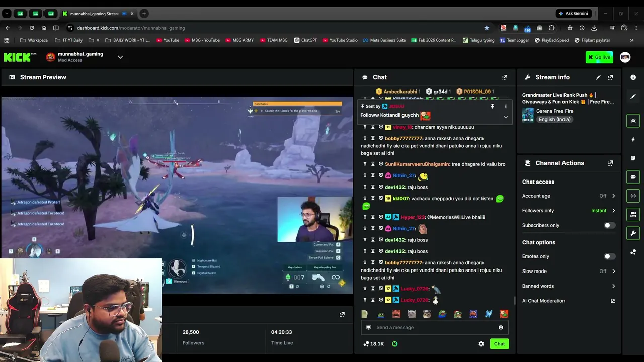The height and width of the screenshot is (362, 644).
Task: Click the green K icon below chat
Action: click(x=395, y=344)
